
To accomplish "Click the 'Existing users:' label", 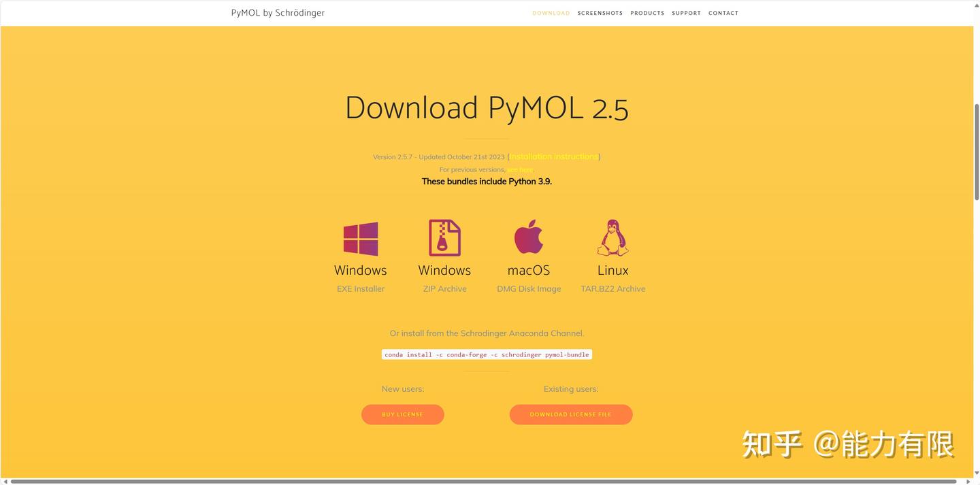I will (x=571, y=389).
